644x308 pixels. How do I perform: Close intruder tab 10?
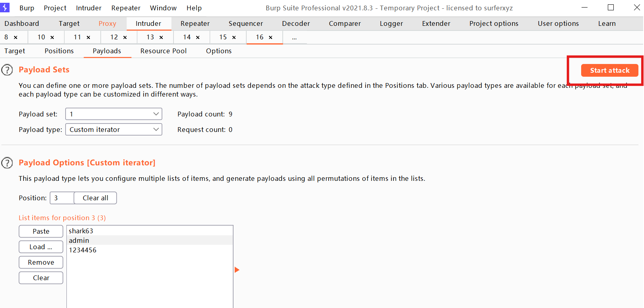click(x=52, y=37)
